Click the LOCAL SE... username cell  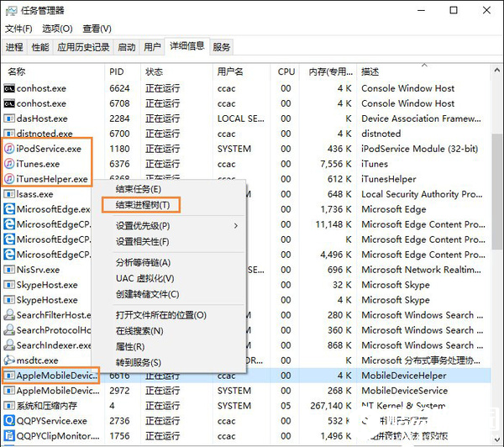click(241, 118)
